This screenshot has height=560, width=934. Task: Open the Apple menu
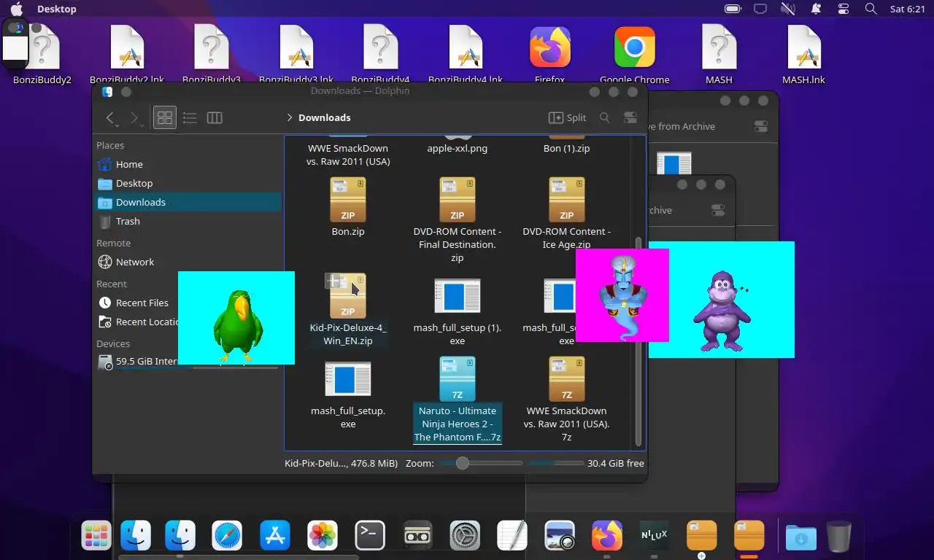coord(16,9)
